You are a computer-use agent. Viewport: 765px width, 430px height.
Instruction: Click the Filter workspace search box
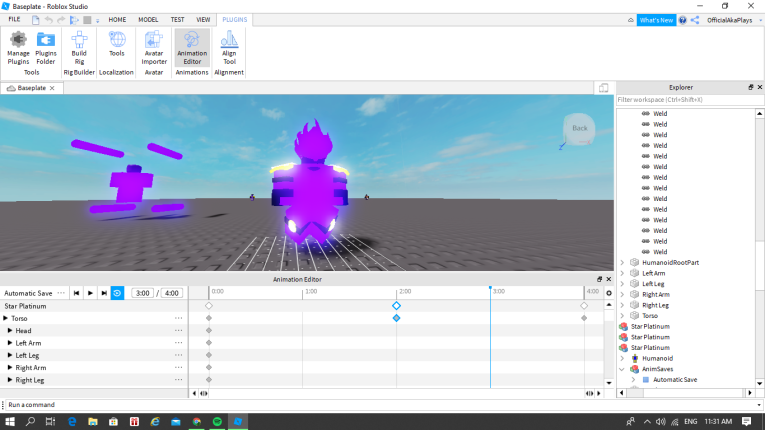[x=690, y=100]
